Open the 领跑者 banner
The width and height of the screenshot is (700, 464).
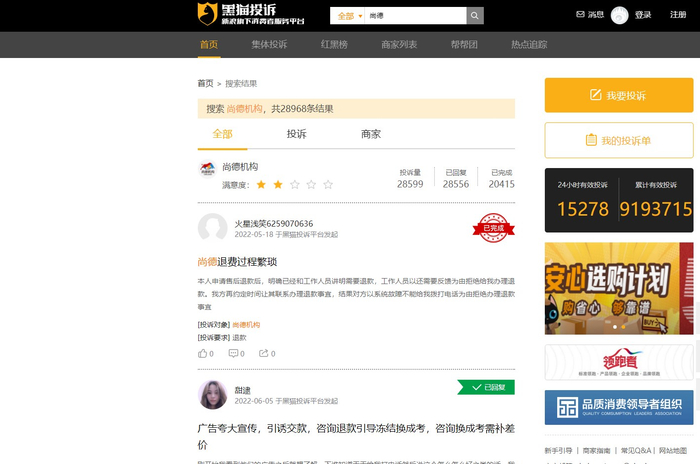coord(619,362)
